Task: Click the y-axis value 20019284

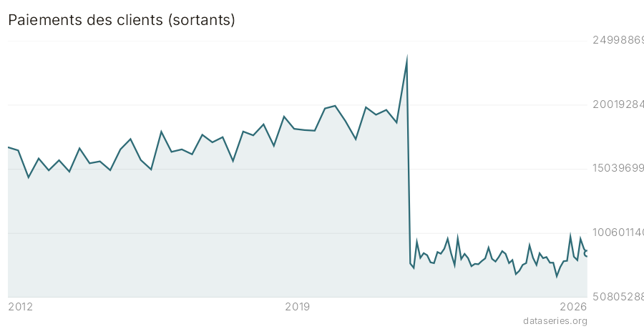Action: (618, 104)
